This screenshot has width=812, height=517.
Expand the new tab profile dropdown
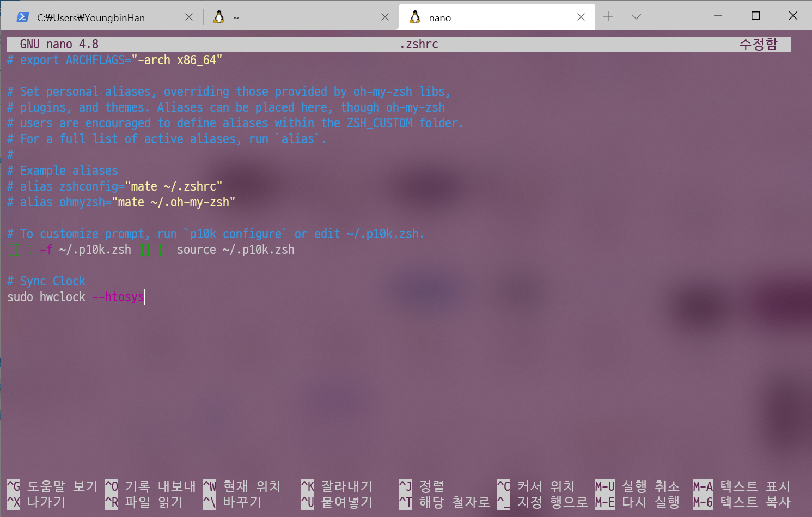636,17
